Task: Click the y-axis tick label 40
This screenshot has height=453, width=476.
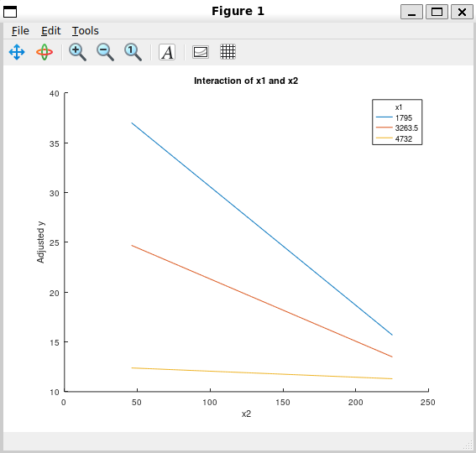Action: (55, 93)
